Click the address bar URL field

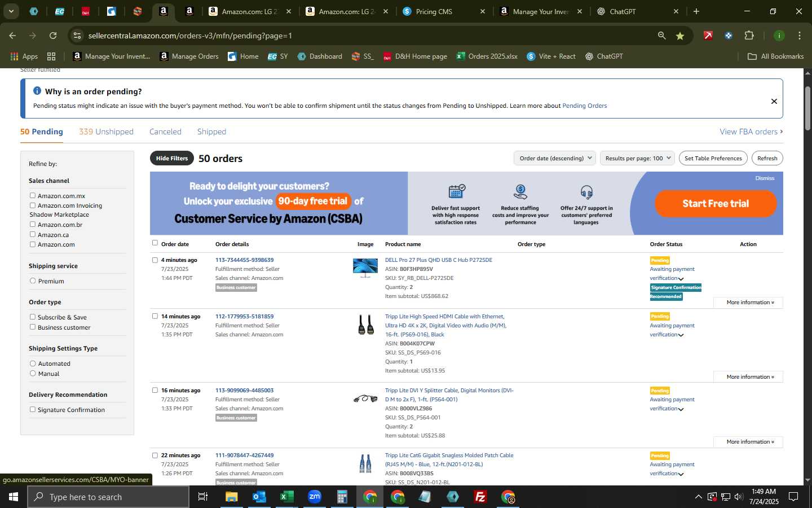(x=367, y=36)
